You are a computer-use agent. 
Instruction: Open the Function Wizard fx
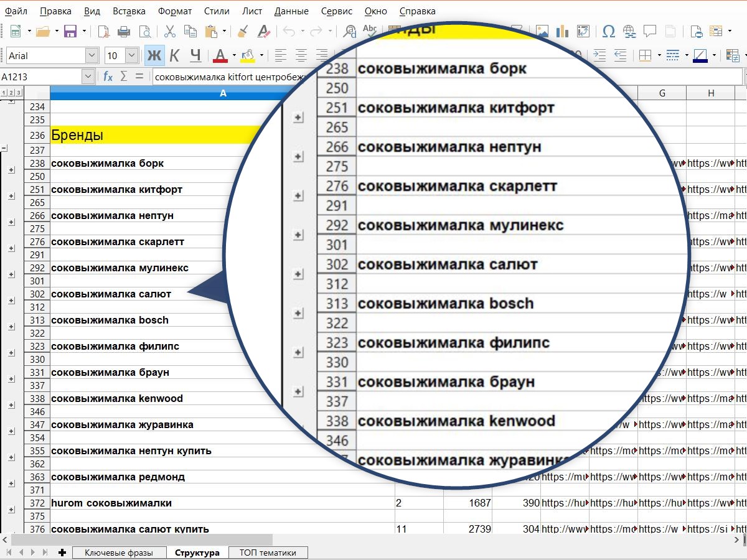click(108, 77)
